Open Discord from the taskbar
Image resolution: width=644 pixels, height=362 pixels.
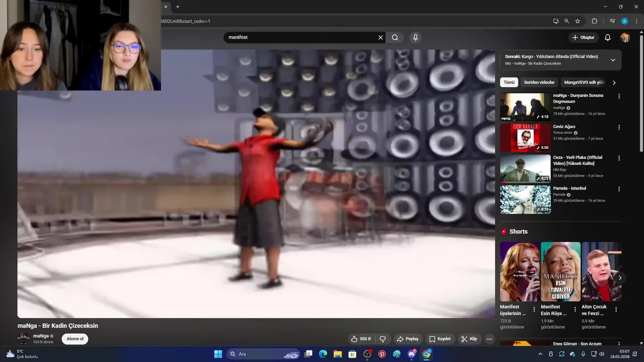(x=412, y=354)
